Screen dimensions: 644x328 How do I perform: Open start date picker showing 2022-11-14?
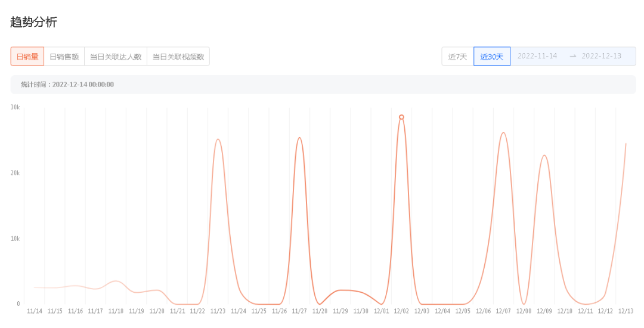pos(537,56)
